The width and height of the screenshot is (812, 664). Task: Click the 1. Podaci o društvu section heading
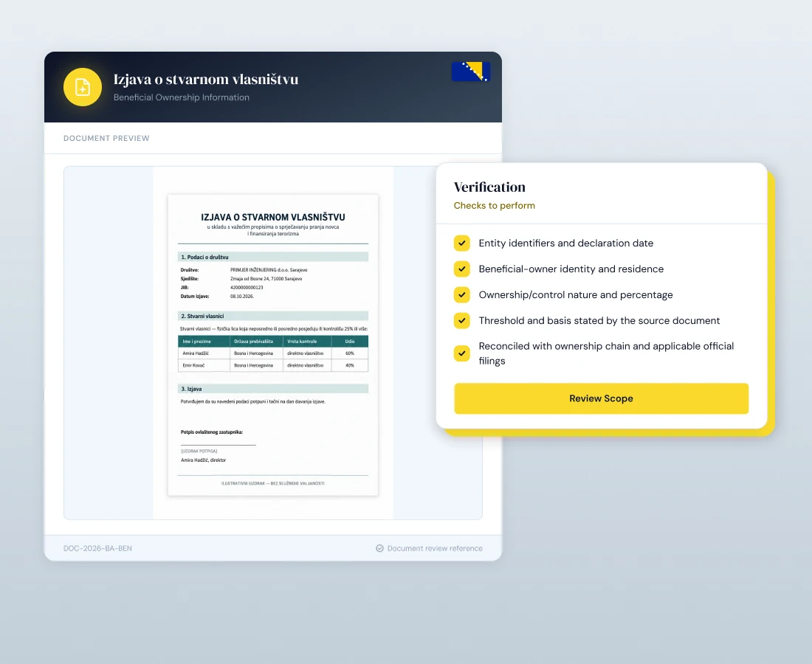pyautogui.click(x=273, y=257)
